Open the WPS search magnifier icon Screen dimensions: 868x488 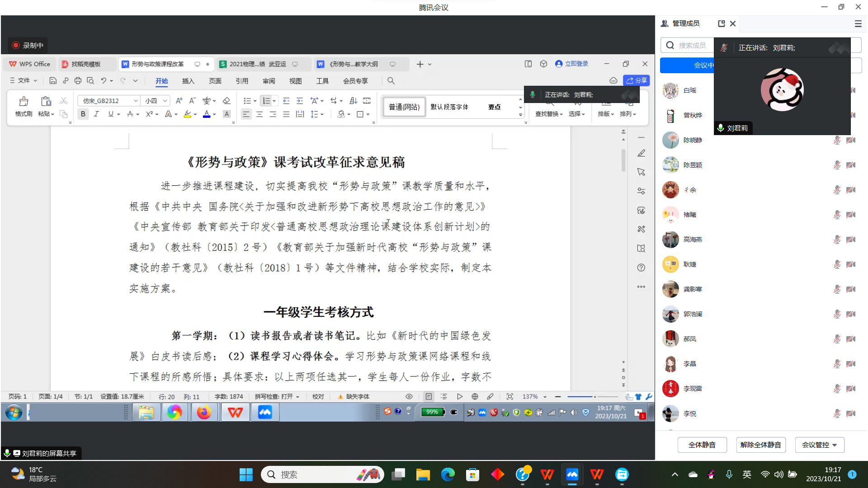coord(391,81)
